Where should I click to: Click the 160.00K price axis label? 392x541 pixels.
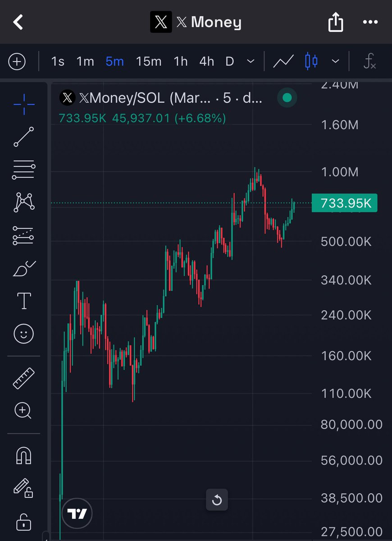[x=346, y=356]
